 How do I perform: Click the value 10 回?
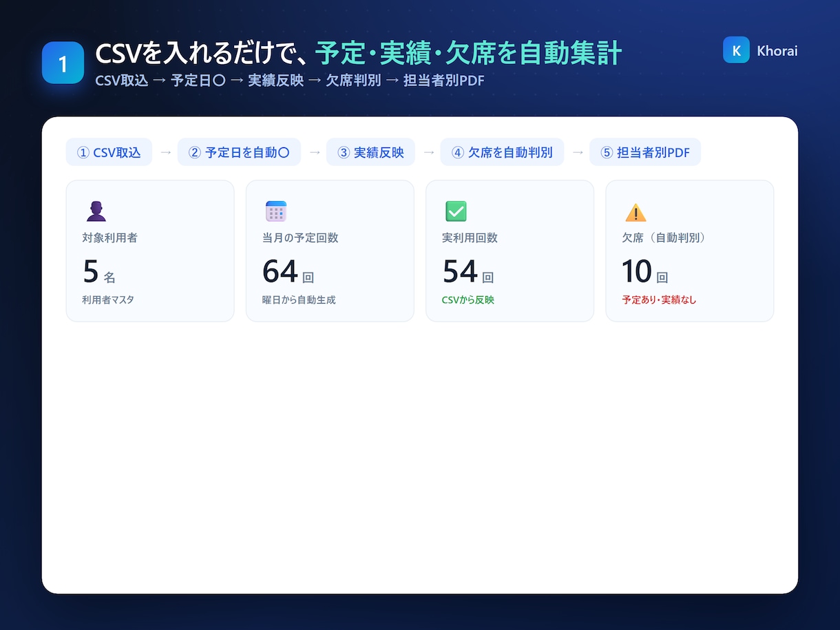[645, 271]
